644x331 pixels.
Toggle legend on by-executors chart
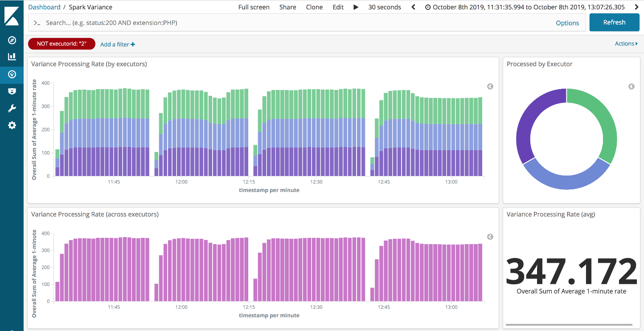pyautogui.click(x=490, y=86)
